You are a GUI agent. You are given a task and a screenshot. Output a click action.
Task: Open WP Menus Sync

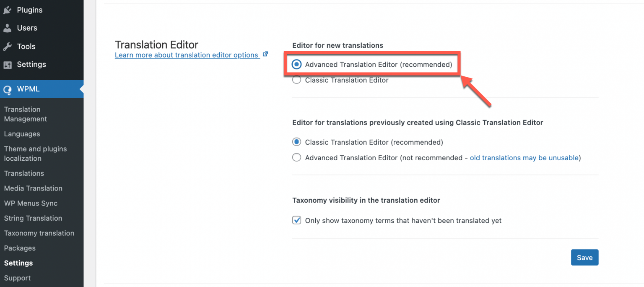click(x=31, y=203)
